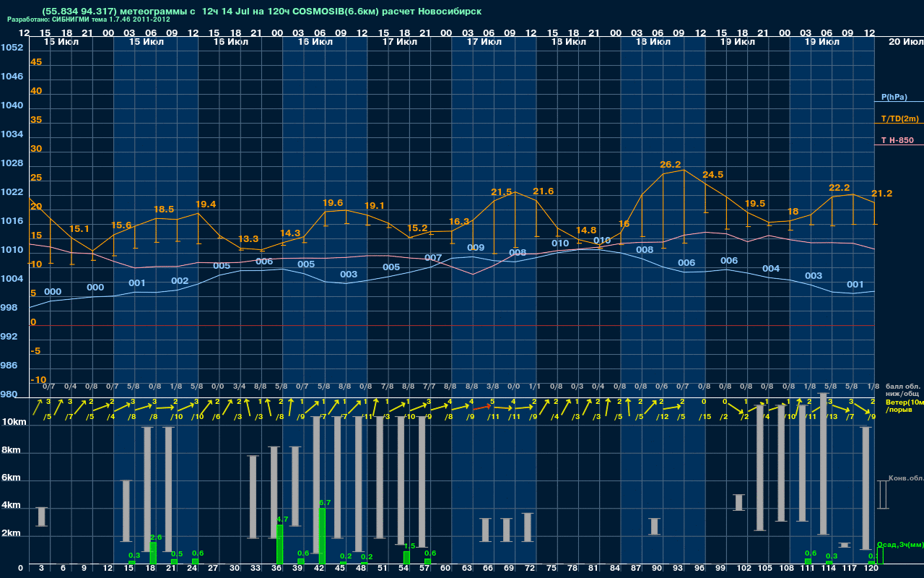This screenshot has height=578, width=924.
Task: Click forecast hour 120 on bottom axis
Action: coord(871,569)
